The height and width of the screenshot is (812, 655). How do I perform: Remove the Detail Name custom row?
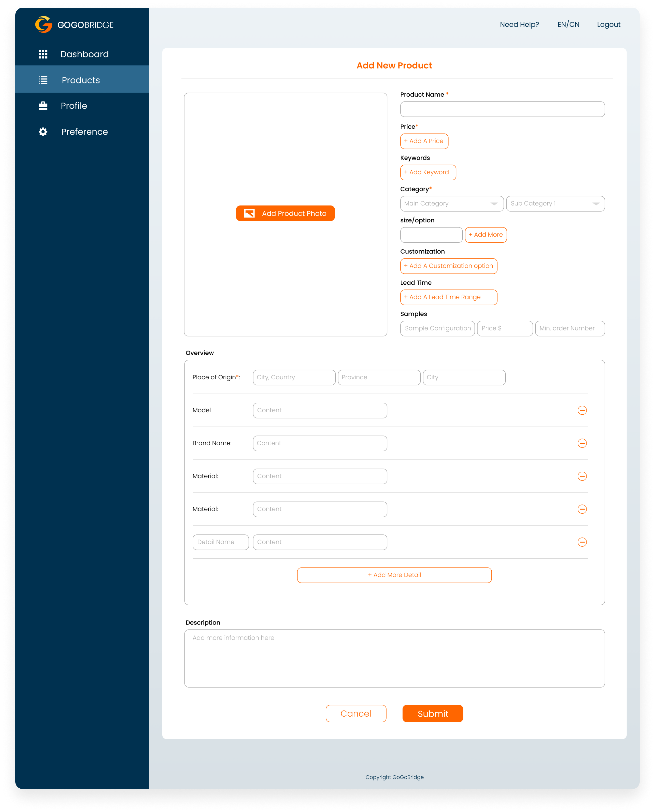tap(582, 542)
